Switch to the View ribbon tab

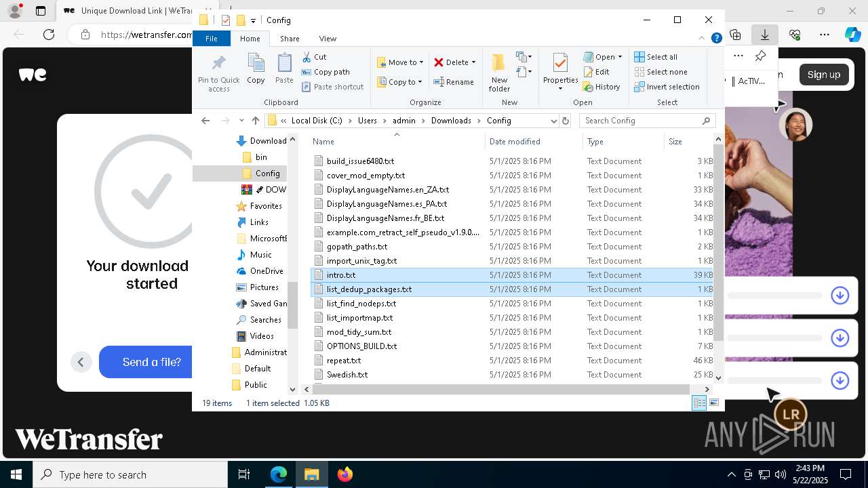328,39
